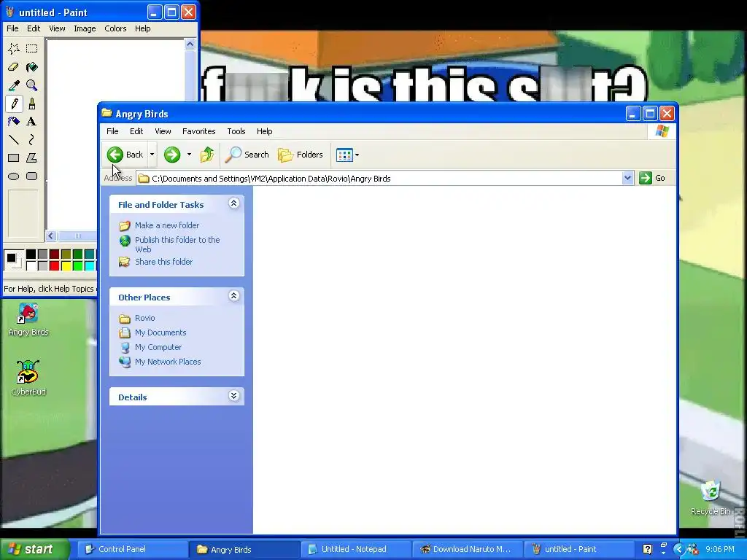This screenshot has width=747, height=560.
Task: Switch to Untitled - Notepad taskbar button
Action: coord(355,549)
